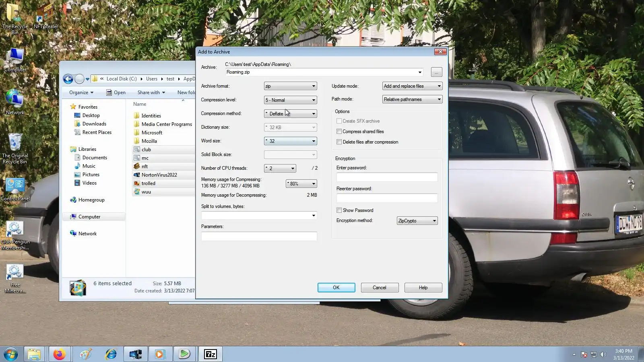Viewport: 644px width, 362px height.
Task: Open the Encryption method dropdown
Action: pyautogui.click(x=417, y=221)
